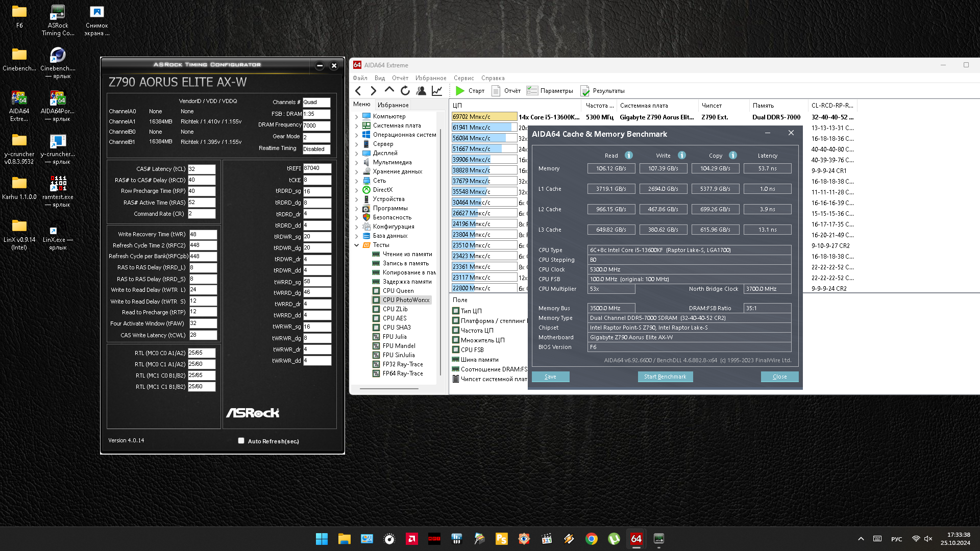This screenshot has height=551, width=980.
Task: Expand the DirectX tree node
Action: click(356, 190)
